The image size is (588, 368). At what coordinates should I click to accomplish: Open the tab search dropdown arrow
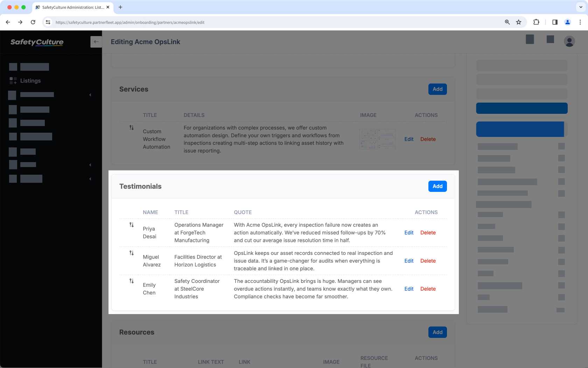coord(581,7)
